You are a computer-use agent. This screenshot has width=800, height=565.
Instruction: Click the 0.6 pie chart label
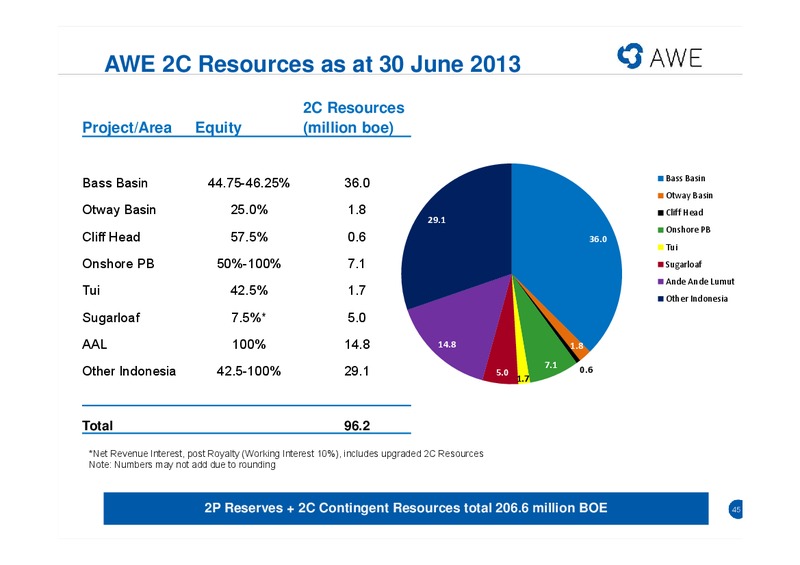[x=586, y=370]
